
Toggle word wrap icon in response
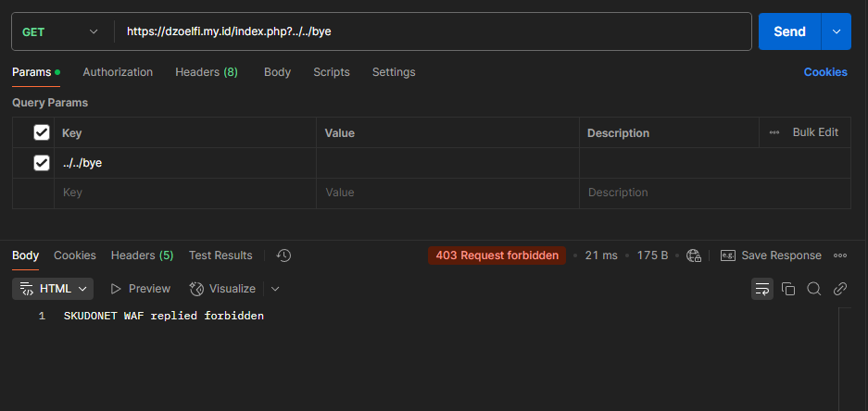pos(762,289)
